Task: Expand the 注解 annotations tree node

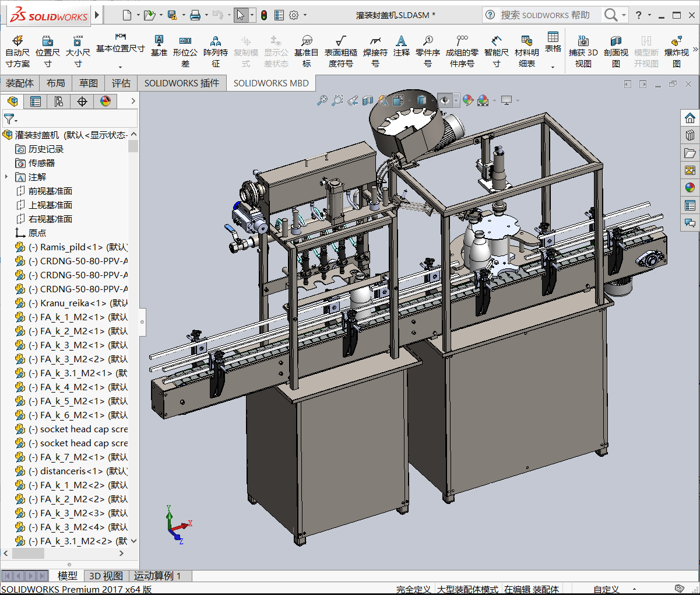Action: 6,177
